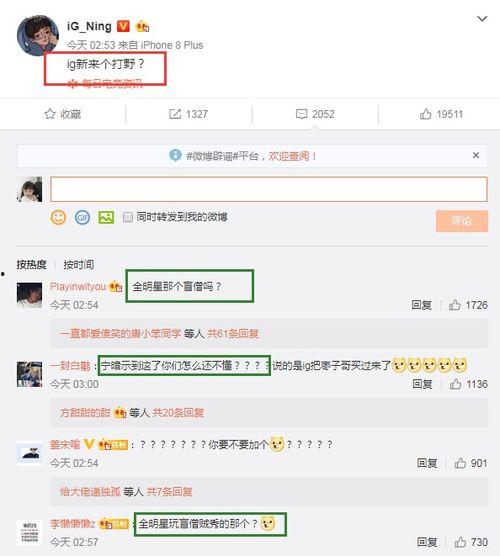500x556 pixels.
Task: Open the post options chevron menu
Action: click(482, 18)
